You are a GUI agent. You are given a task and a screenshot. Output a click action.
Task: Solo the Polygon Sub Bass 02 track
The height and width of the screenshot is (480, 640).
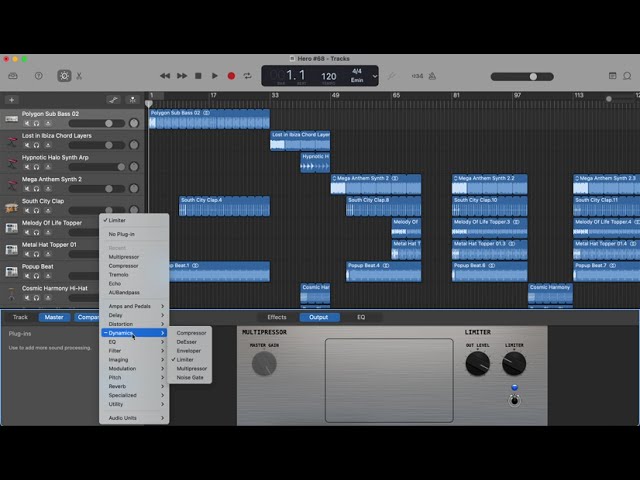[37, 123]
